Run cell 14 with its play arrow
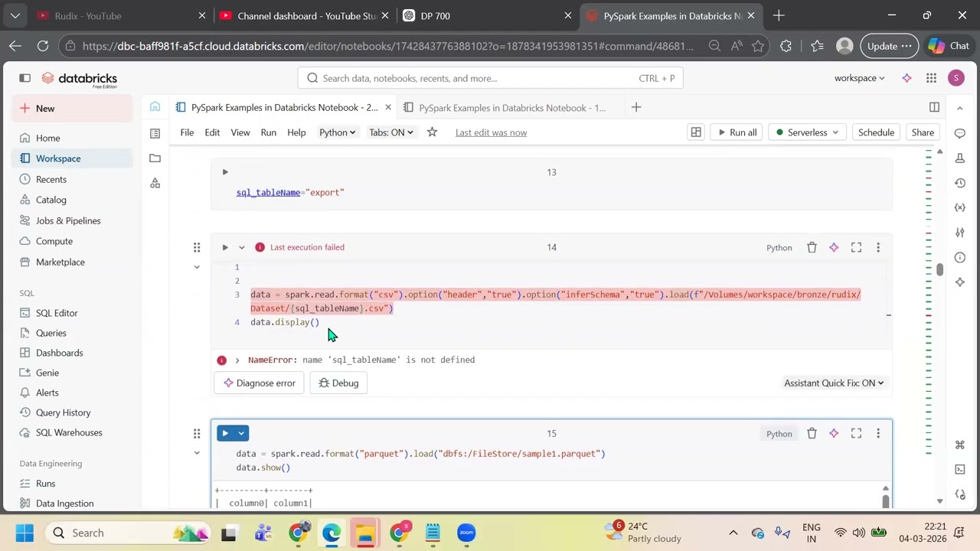Viewport: 980px width, 551px height. [x=225, y=247]
